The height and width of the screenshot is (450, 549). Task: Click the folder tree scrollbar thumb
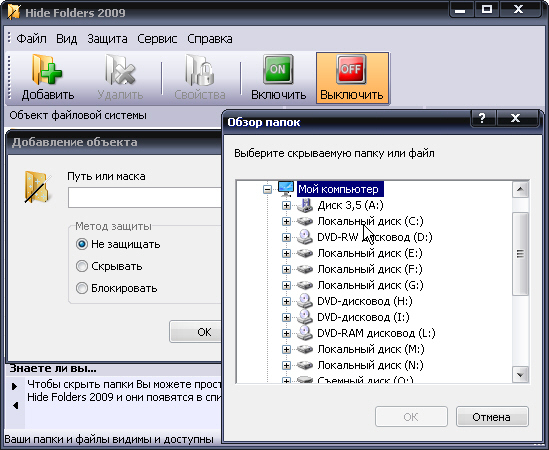coord(520,254)
